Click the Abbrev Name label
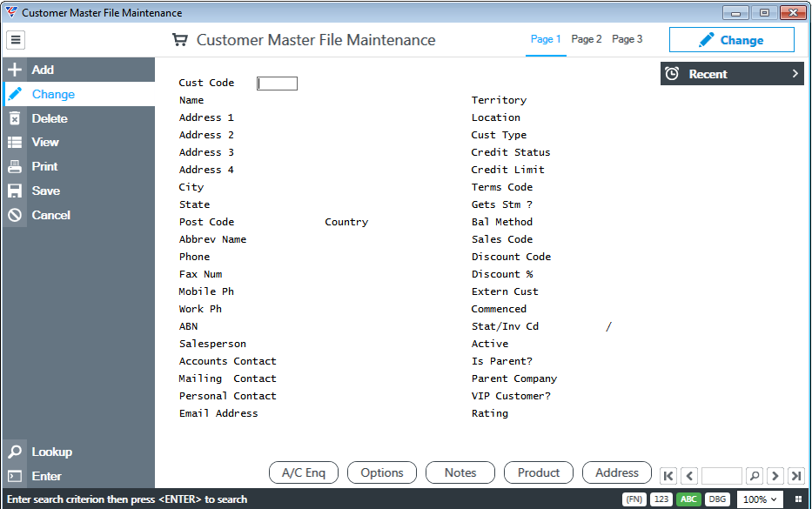Viewport: 812px width, 509px height. tap(212, 239)
